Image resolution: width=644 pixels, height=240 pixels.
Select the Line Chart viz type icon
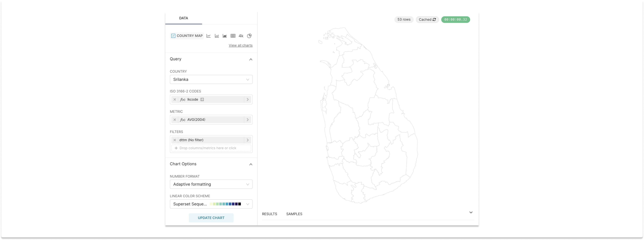pyautogui.click(x=208, y=36)
